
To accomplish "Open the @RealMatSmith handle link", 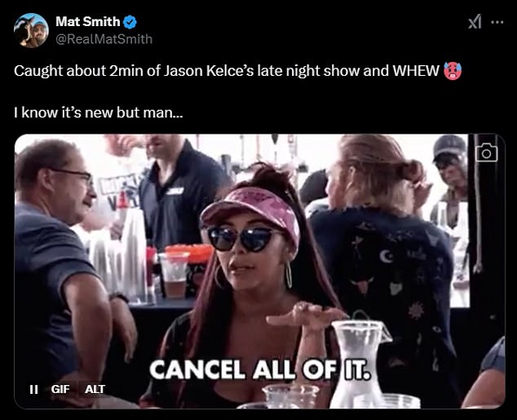I will coord(104,39).
